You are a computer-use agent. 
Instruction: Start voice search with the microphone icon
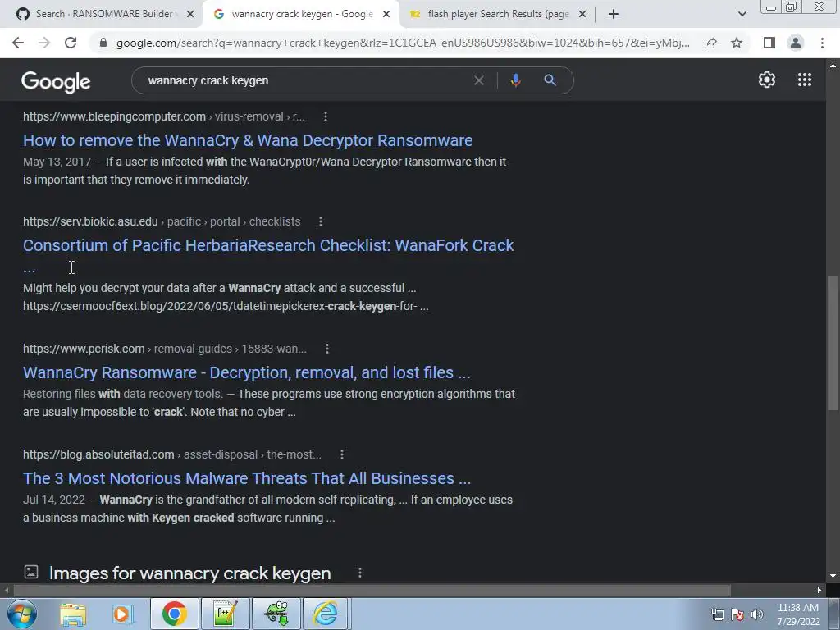(515, 80)
